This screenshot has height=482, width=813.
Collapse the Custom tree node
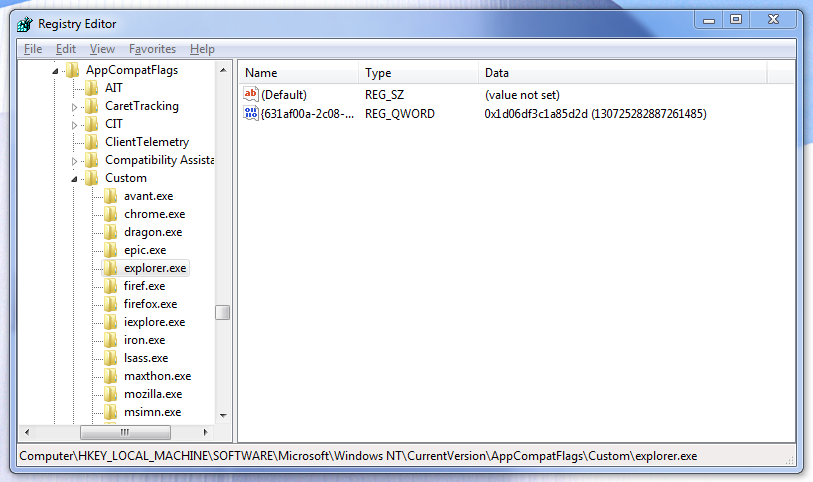click(74, 179)
